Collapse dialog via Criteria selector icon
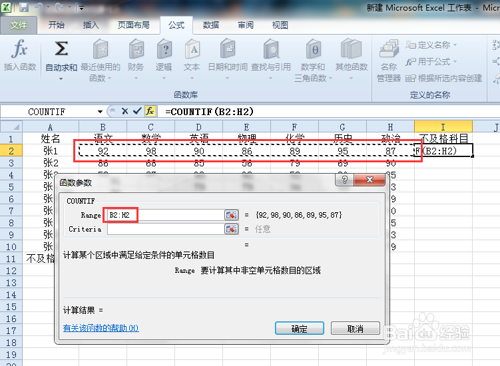 point(231,229)
